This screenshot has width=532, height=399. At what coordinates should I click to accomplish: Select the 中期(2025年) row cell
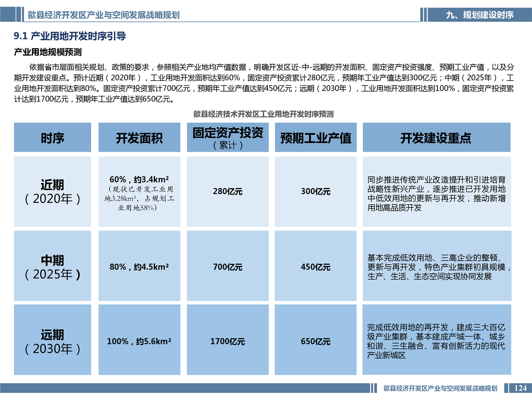coord(52,266)
